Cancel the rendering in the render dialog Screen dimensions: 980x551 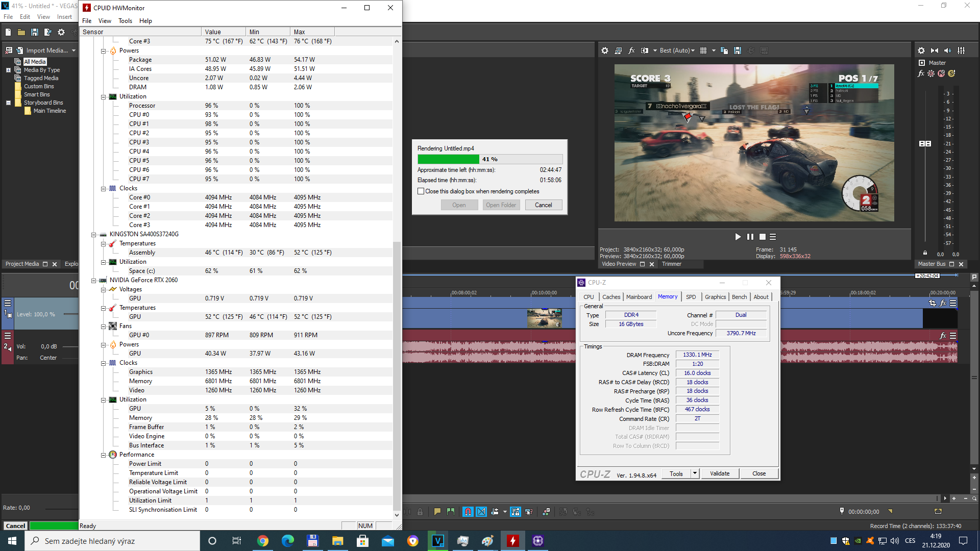[543, 205]
